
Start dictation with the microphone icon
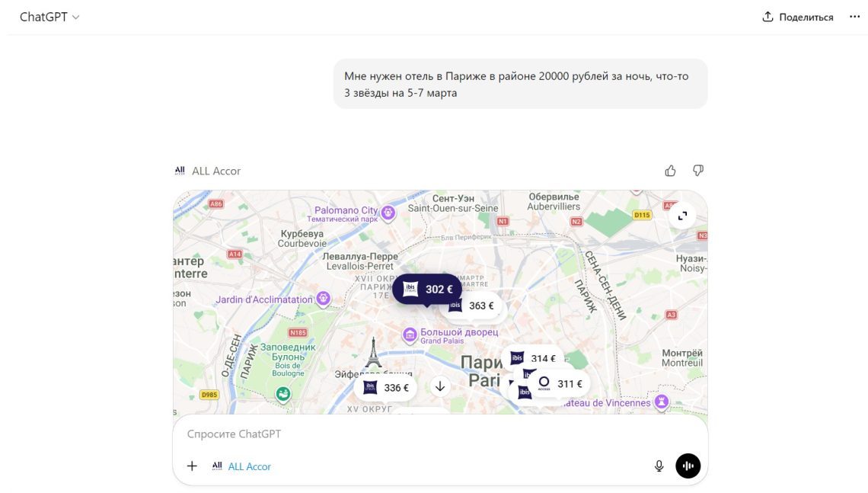click(x=659, y=466)
